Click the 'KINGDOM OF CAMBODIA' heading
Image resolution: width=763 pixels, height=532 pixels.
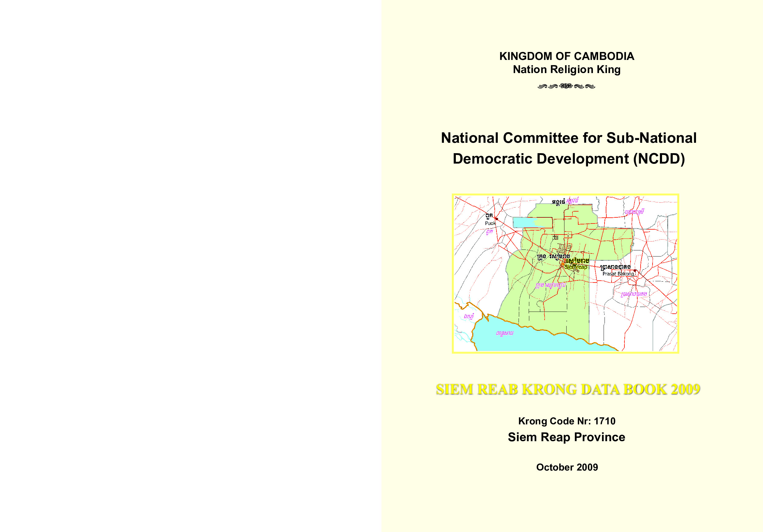(567, 56)
